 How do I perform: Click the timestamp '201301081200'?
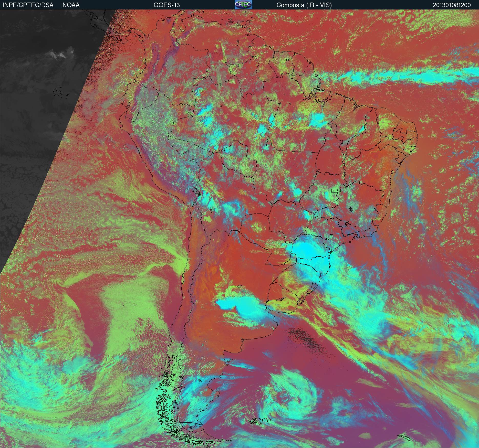[x=452, y=5]
